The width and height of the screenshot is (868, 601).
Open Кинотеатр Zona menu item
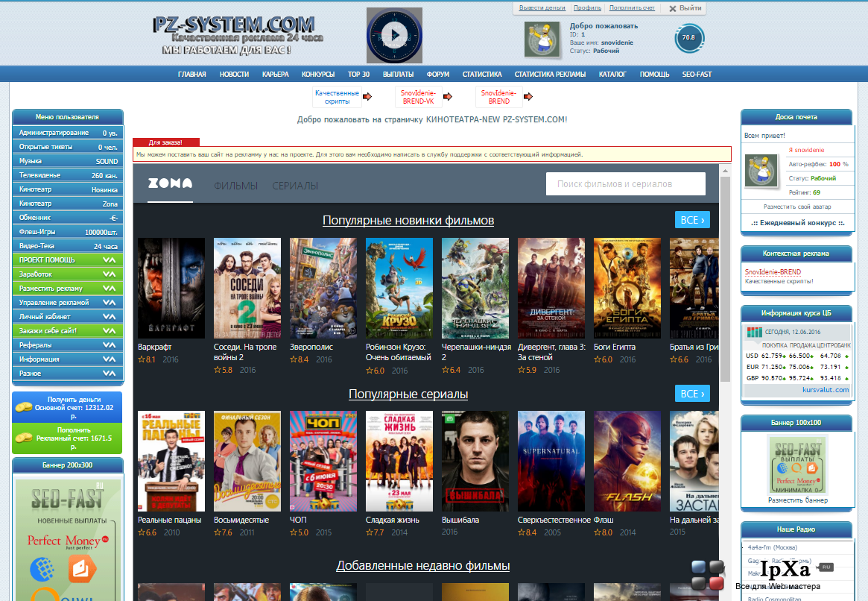tap(68, 204)
